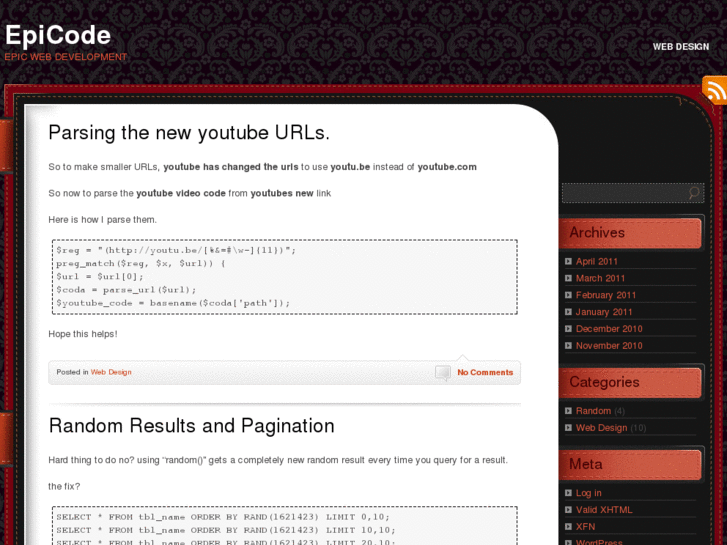Click the search magnifier icon
The width and height of the screenshot is (727, 545).
pos(694,192)
